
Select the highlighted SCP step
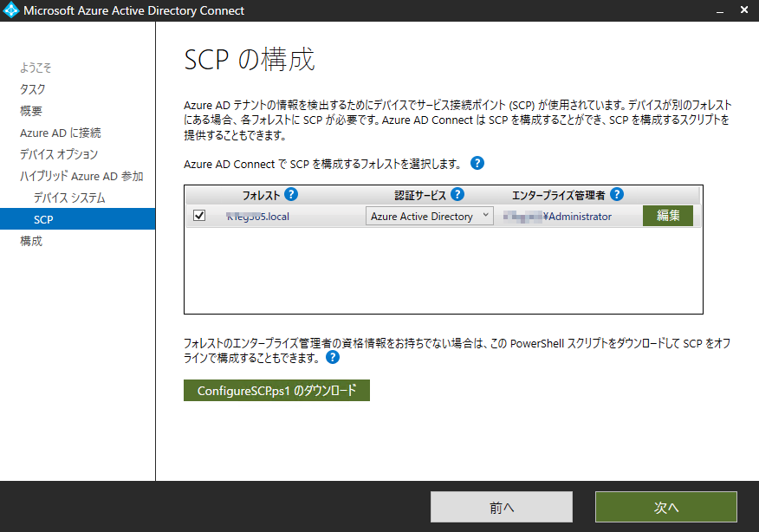coord(77,219)
